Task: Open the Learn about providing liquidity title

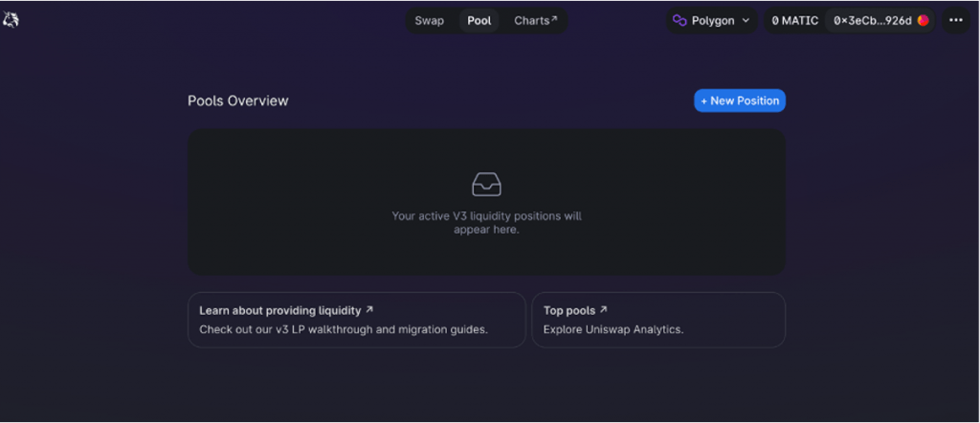Action: pyautogui.click(x=279, y=310)
